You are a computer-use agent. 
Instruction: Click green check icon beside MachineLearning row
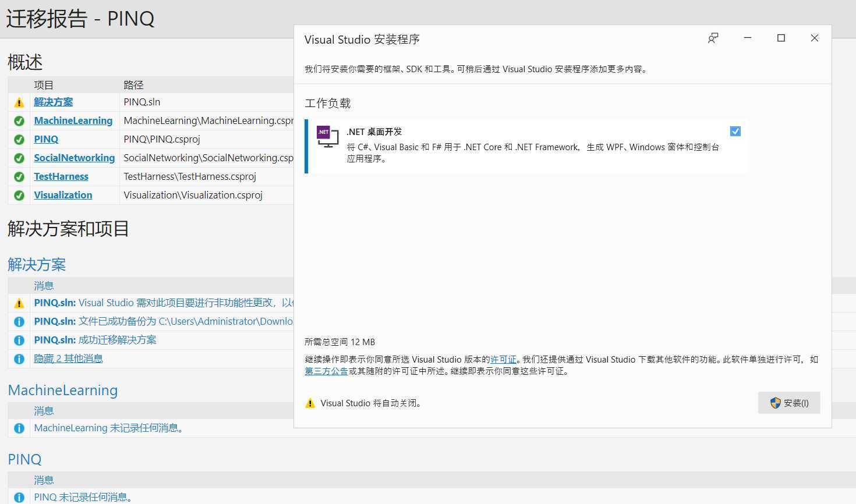[x=19, y=121]
